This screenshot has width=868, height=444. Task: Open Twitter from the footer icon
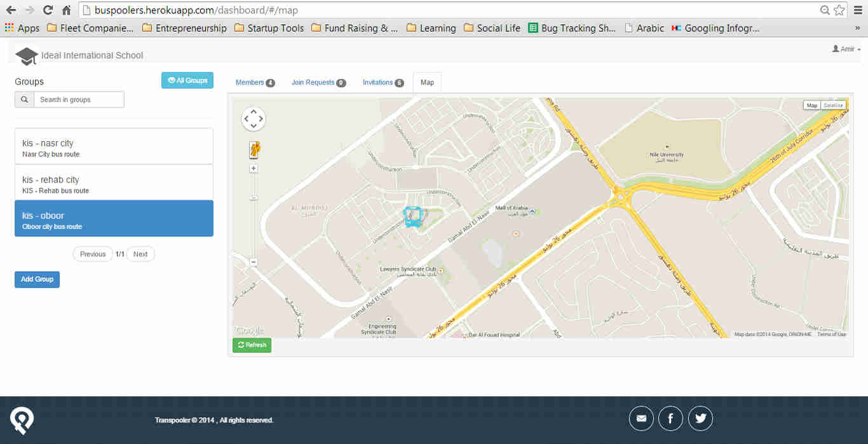point(700,418)
